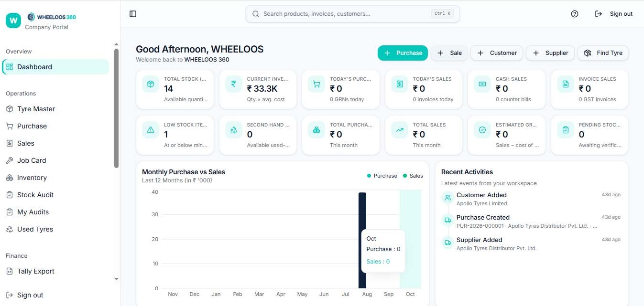The height and width of the screenshot is (306, 644).
Task: Click the Supplier quick-action button
Action: tap(550, 53)
